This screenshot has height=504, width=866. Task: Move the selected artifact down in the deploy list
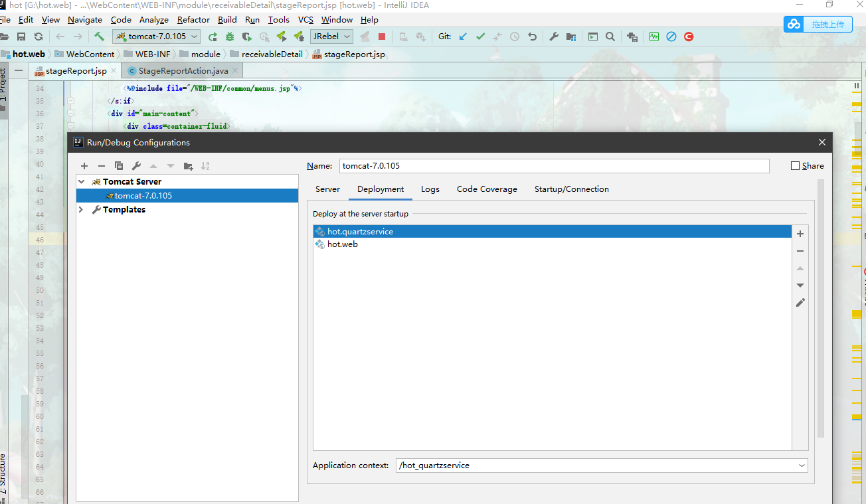[800, 286]
